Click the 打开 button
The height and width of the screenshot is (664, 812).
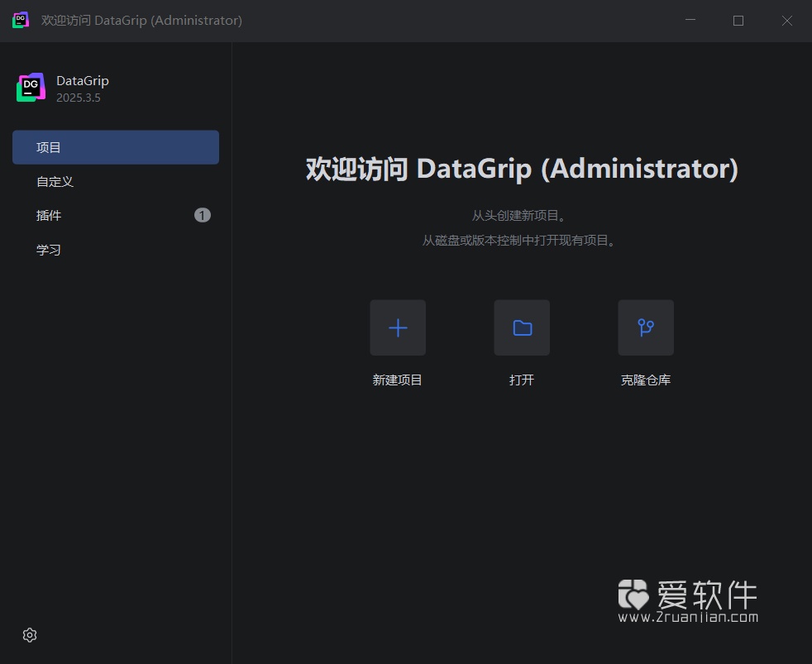point(521,380)
